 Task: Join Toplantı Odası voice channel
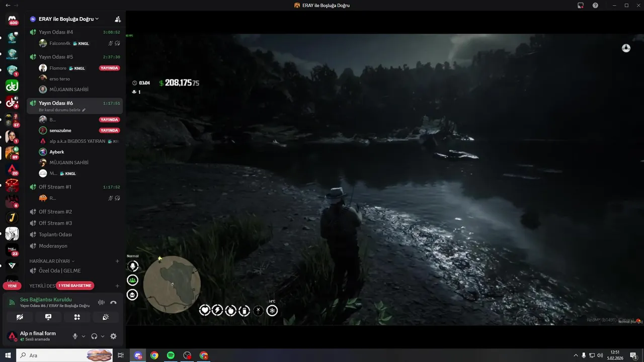[74, 235]
